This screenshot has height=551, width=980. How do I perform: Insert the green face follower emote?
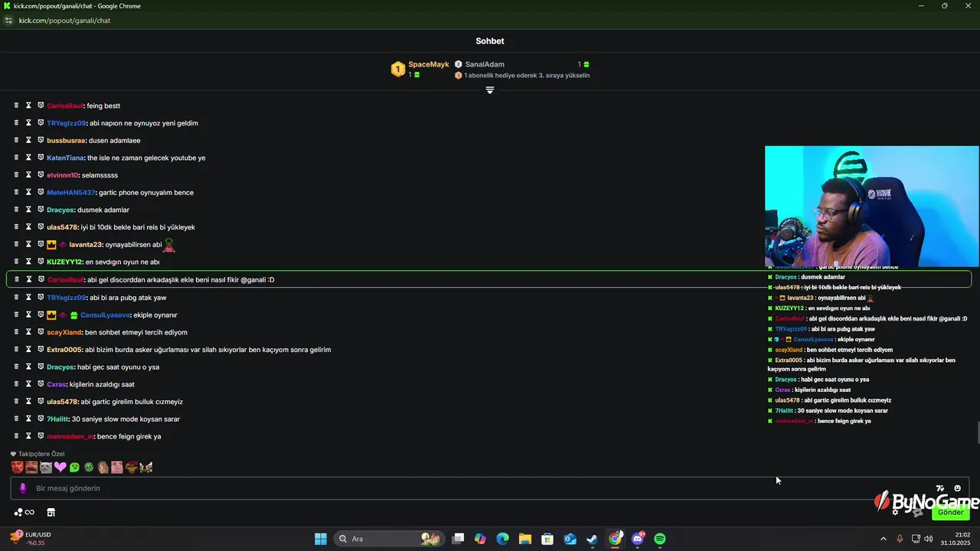click(x=74, y=467)
